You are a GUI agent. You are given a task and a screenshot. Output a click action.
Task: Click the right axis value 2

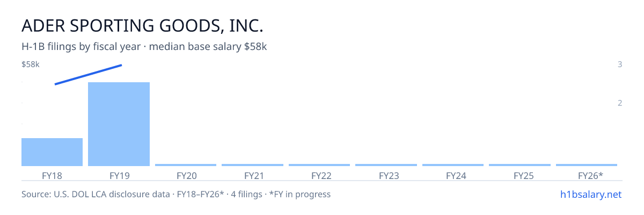point(620,103)
